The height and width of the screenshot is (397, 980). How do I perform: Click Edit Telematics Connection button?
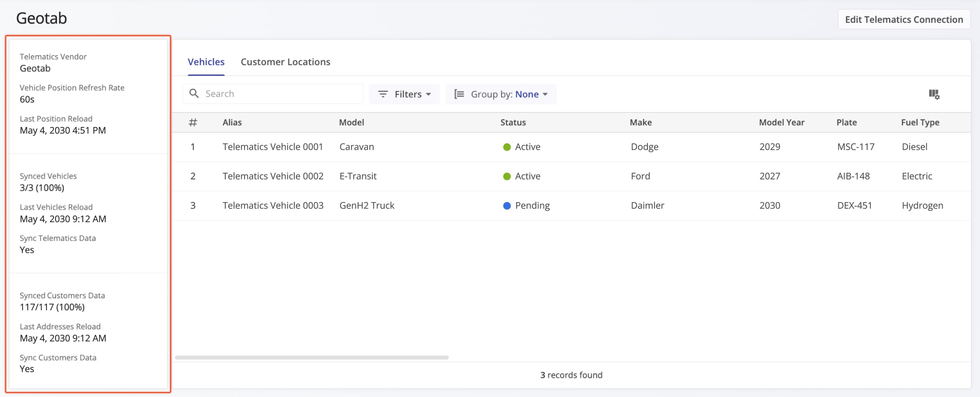coord(904,19)
